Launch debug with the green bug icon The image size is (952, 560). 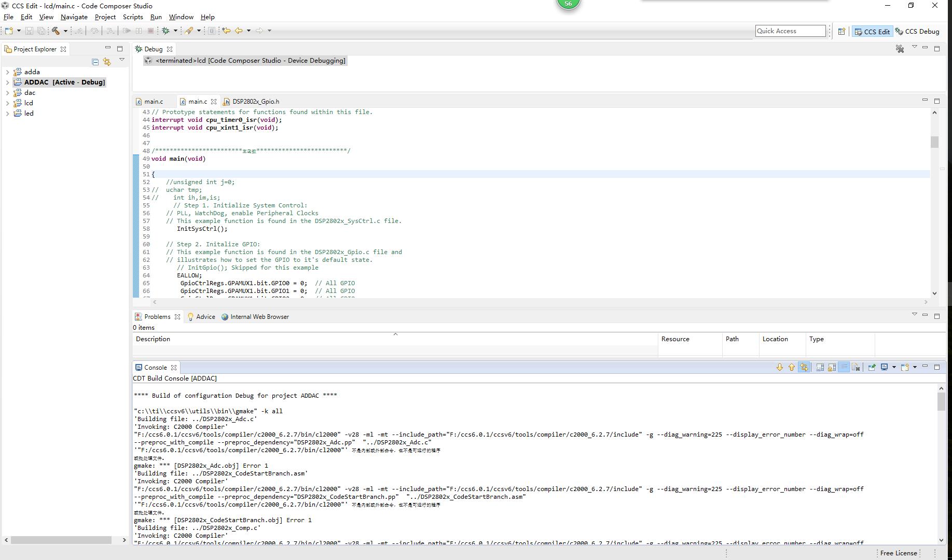tap(166, 31)
